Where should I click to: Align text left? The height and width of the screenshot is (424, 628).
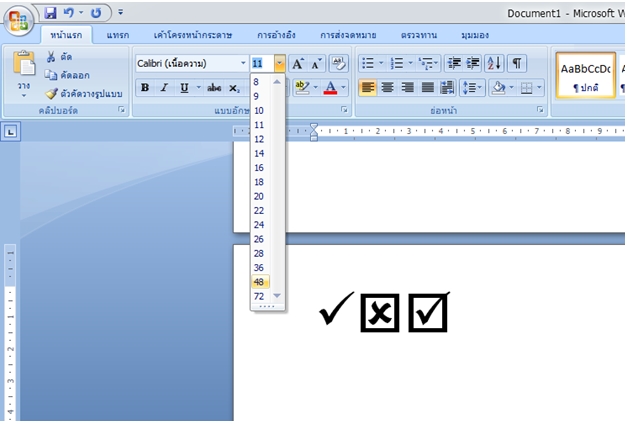[x=368, y=88]
